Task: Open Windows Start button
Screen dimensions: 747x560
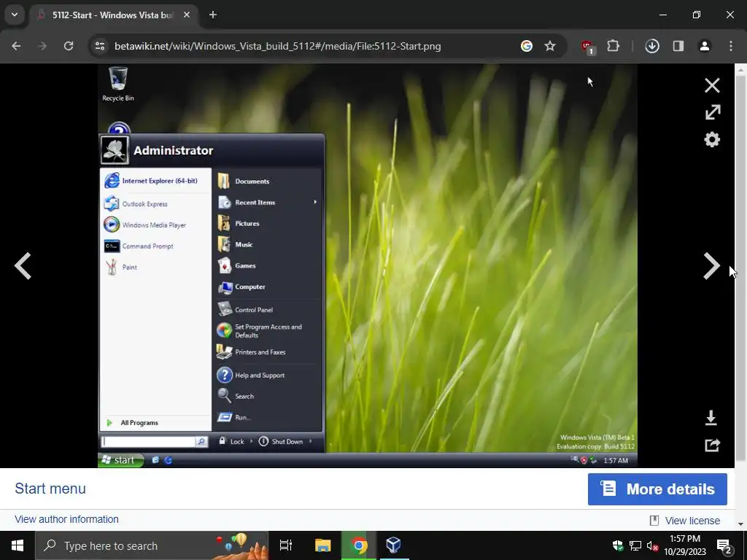Action: click(x=18, y=545)
